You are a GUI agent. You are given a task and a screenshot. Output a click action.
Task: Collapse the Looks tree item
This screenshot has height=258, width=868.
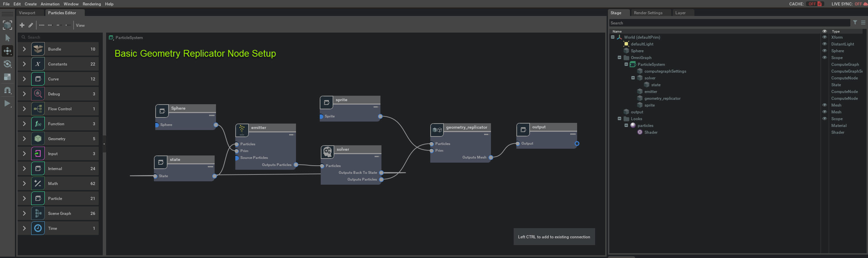(x=619, y=119)
